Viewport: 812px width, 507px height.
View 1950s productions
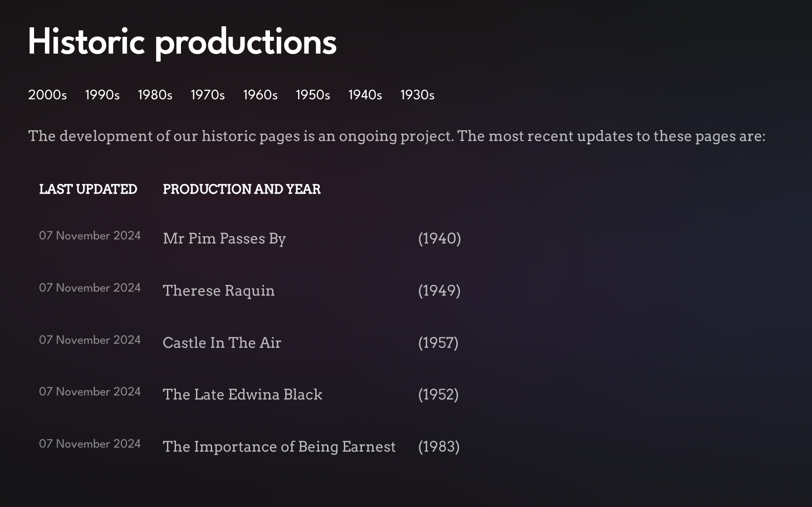point(313,95)
